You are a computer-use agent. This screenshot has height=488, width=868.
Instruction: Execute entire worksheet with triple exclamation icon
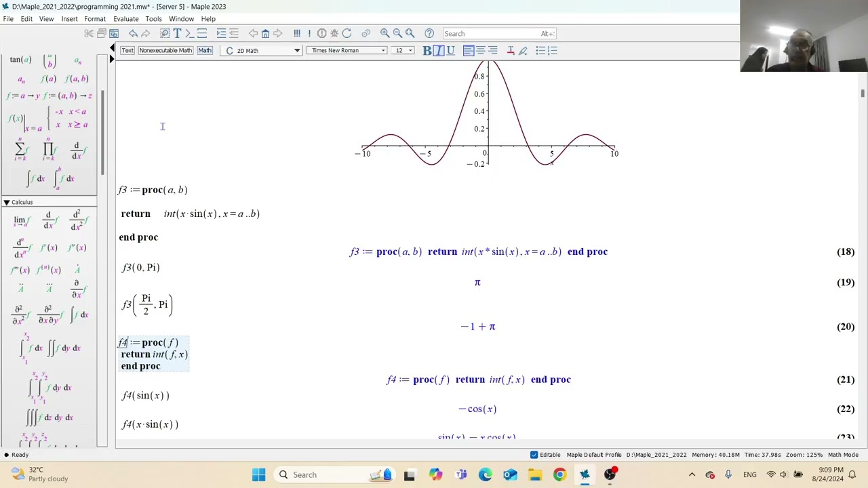click(x=296, y=33)
